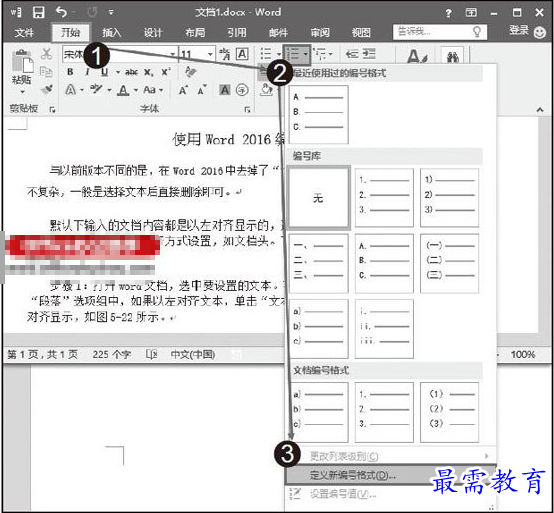Toggle subscript X₂ button
The height and width of the screenshot is (513, 554).
(x=149, y=72)
